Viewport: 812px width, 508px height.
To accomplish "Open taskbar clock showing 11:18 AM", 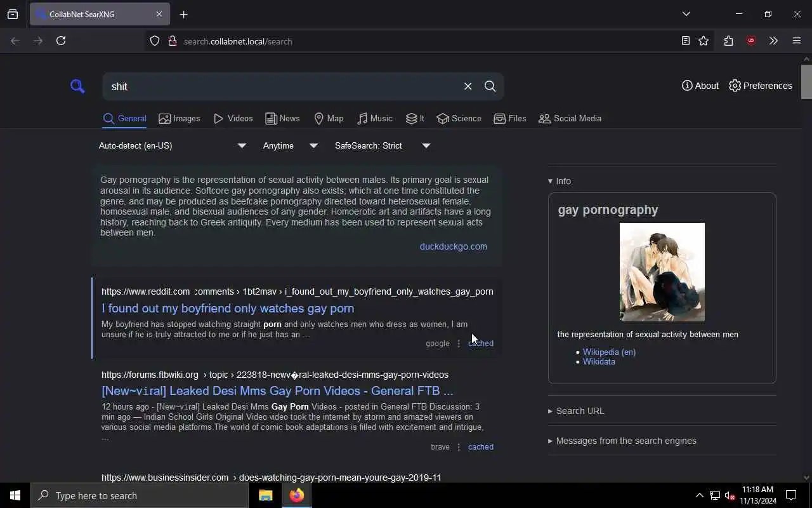I will pyautogui.click(x=758, y=495).
